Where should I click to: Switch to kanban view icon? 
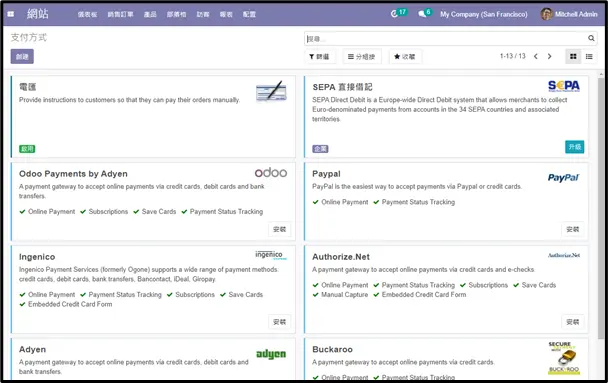coord(573,57)
